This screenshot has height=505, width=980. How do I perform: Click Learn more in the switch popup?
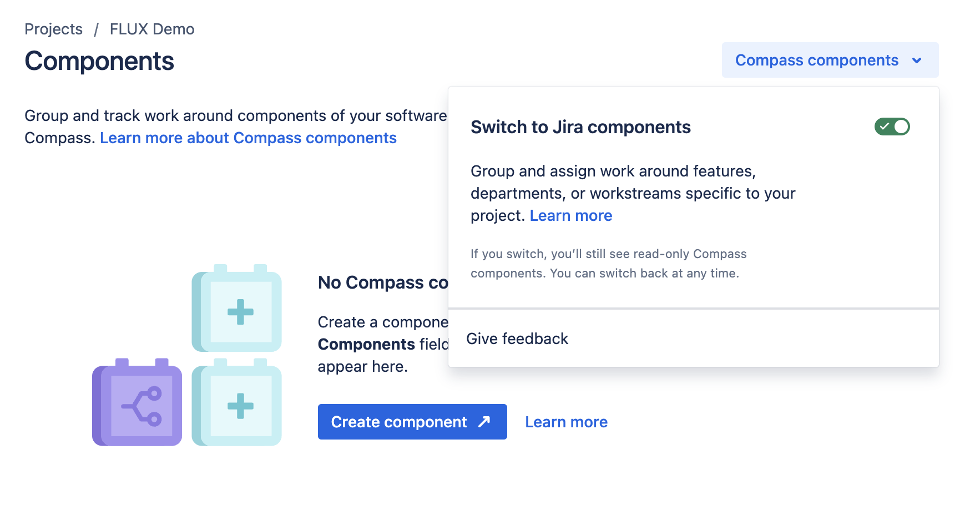click(571, 215)
